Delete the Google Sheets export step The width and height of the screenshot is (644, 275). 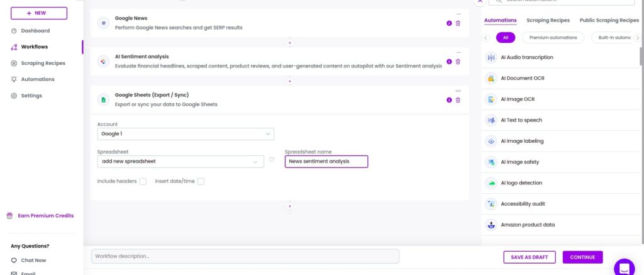(x=458, y=100)
